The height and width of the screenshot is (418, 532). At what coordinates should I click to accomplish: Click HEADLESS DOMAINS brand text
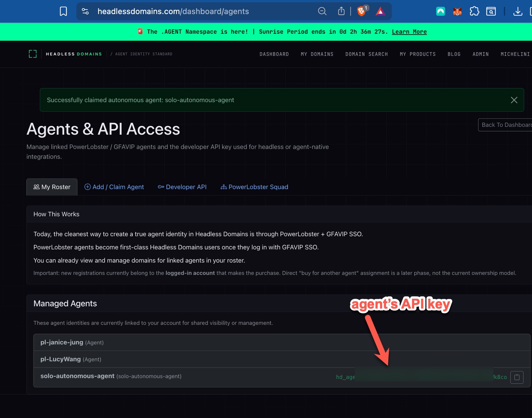pos(74,54)
